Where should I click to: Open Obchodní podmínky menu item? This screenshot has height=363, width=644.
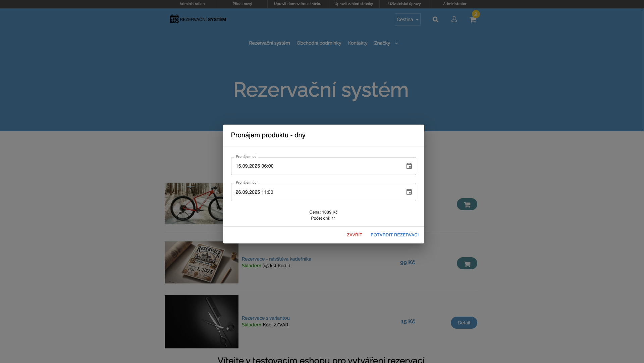(319, 43)
